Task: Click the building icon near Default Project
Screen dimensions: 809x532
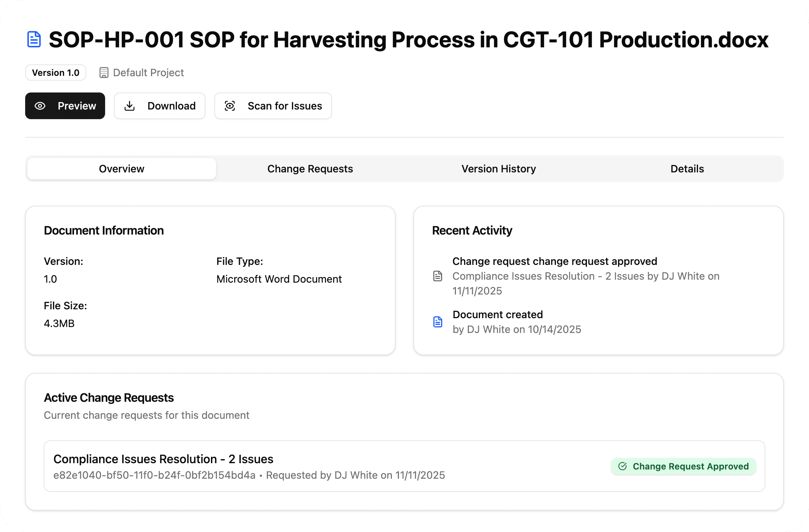Action: click(x=104, y=73)
